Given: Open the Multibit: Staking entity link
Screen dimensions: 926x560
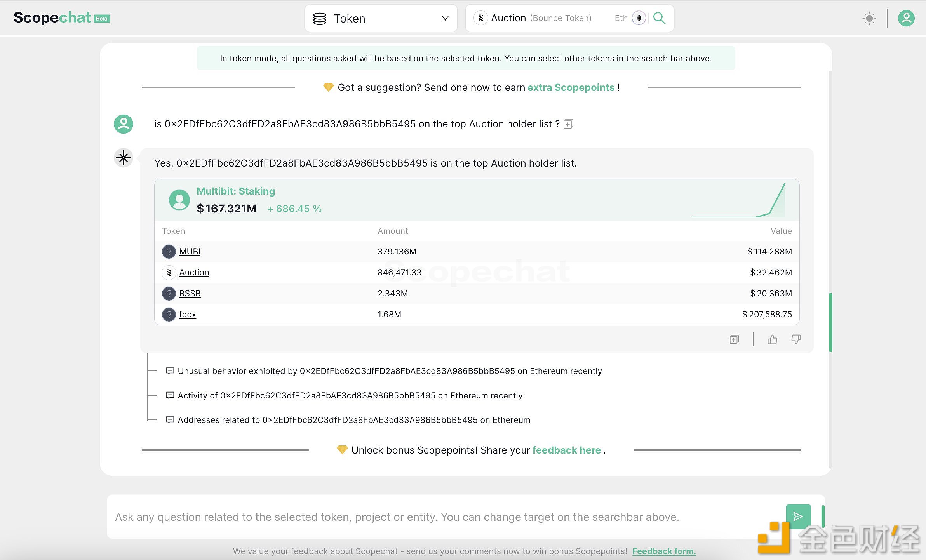Looking at the screenshot, I should [x=236, y=191].
